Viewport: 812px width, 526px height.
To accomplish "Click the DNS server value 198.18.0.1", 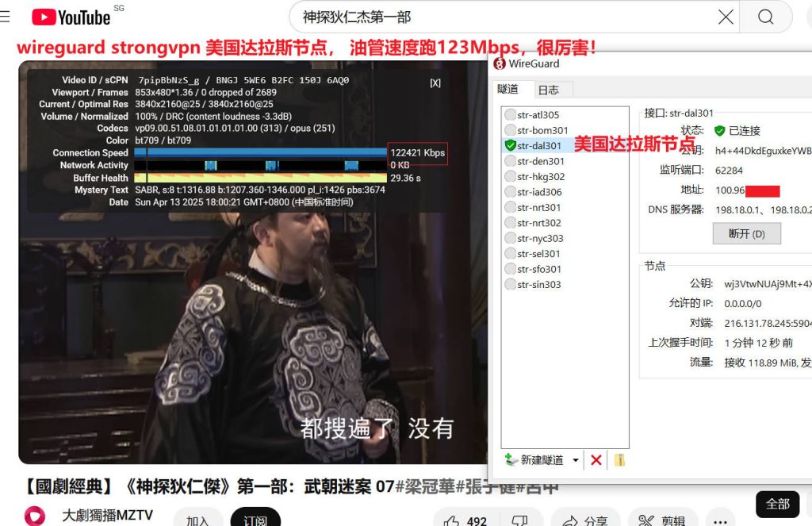I will click(x=738, y=210).
